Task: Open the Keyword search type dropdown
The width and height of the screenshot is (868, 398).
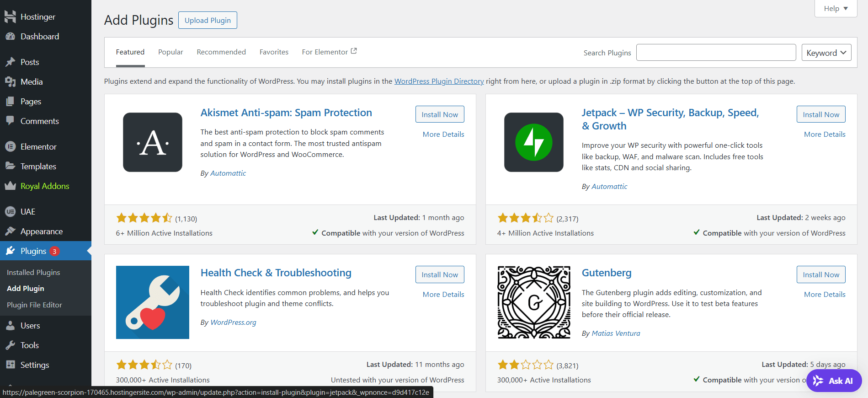Action: click(x=826, y=53)
